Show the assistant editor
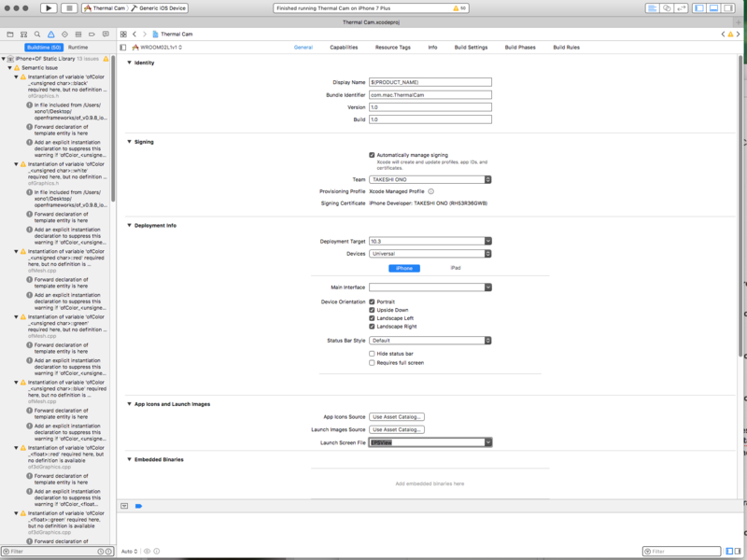Viewport: 747px width, 560px height. point(667,8)
